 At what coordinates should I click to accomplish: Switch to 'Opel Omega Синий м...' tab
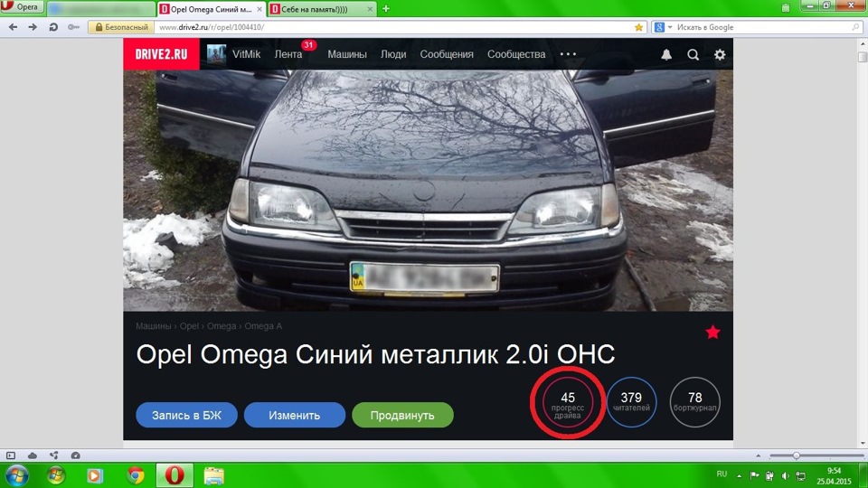(x=211, y=9)
